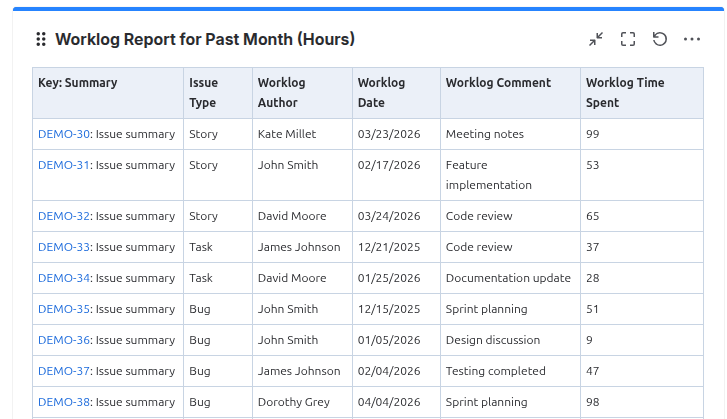Select John Smith in the DEMO-31 row
This screenshot has height=419, width=727.
coord(288,165)
